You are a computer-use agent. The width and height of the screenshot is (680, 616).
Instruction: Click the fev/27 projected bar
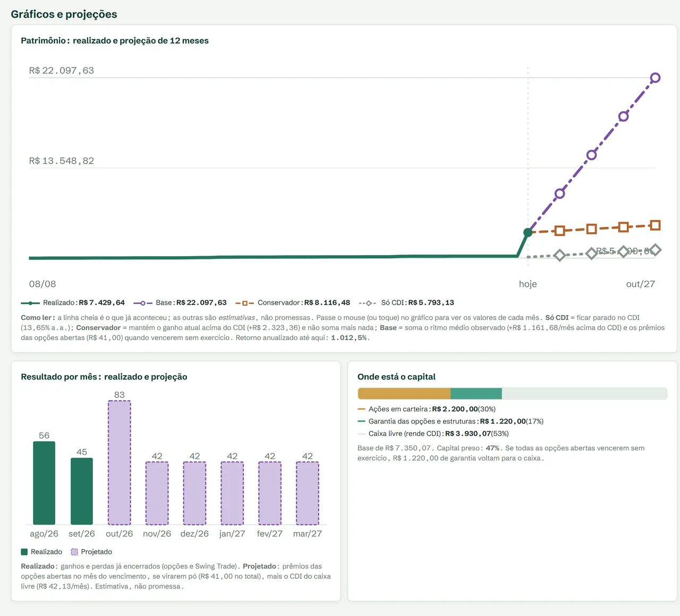(270, 493)
